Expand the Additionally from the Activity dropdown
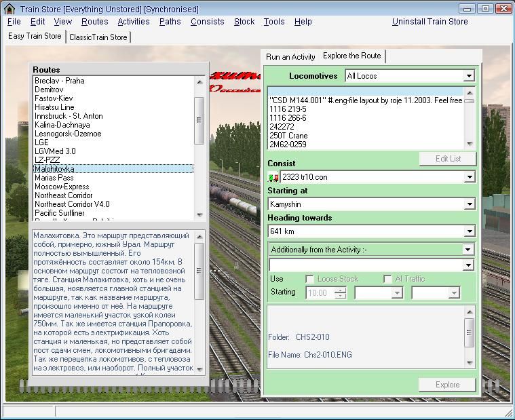Screen dimensions: 515x420 468,250
